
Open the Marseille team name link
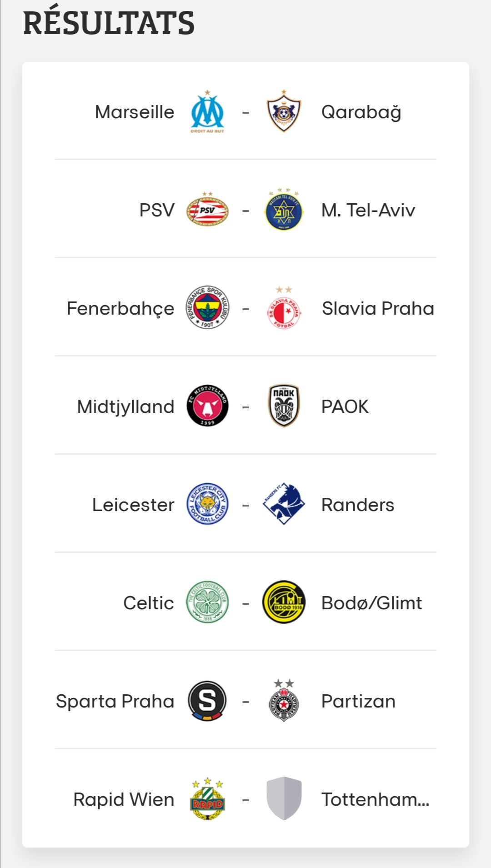(x=135, y=112)
